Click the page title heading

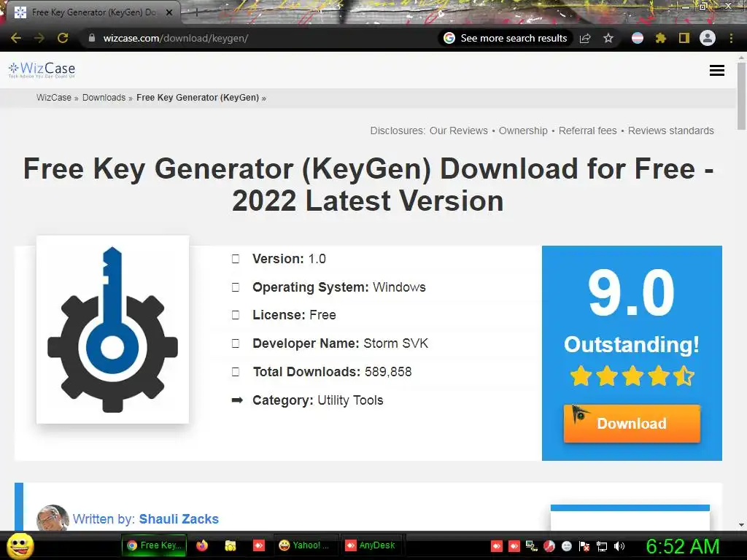click(x=368, y=184)
